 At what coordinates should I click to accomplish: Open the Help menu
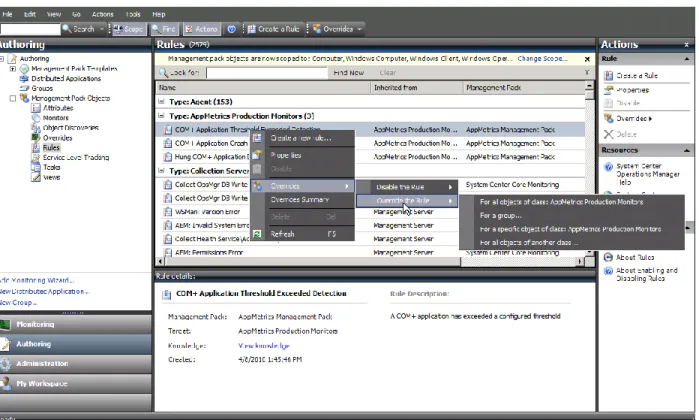[158, 14]
